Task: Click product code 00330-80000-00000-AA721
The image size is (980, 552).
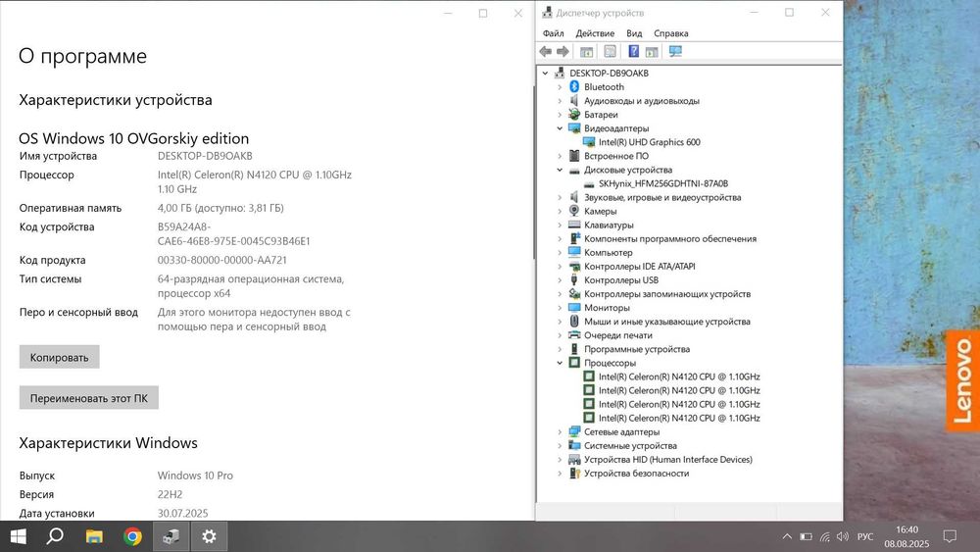Action: coord(221,260)
